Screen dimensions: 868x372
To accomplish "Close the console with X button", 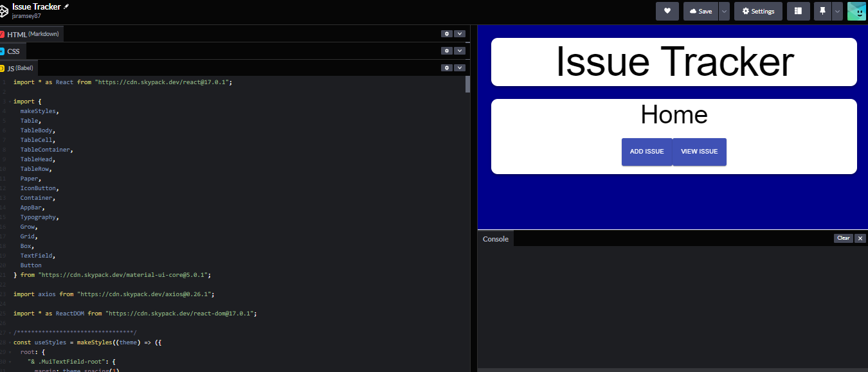I will tap(860, 238).
